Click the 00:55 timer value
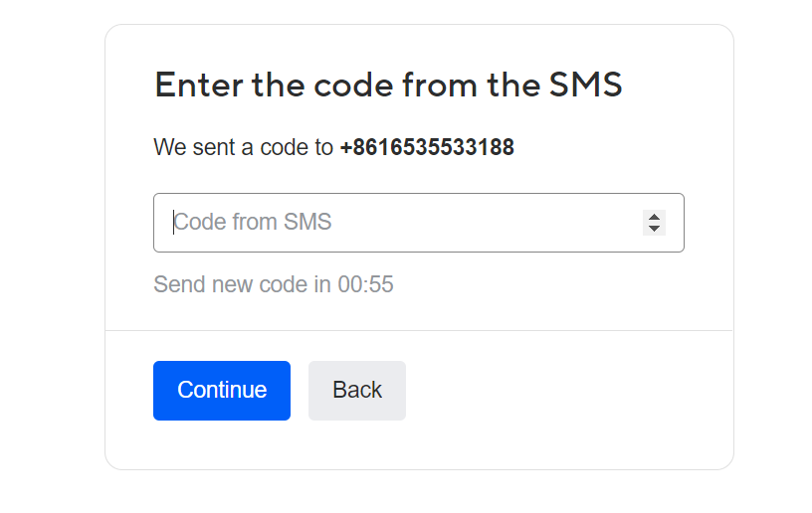Screen dimensions: 812x513 (365, 284)
